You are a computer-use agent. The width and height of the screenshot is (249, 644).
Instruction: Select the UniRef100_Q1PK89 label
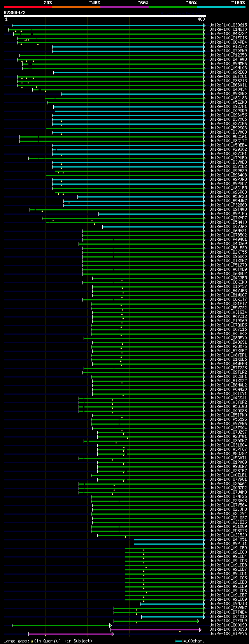pos(228,462)
